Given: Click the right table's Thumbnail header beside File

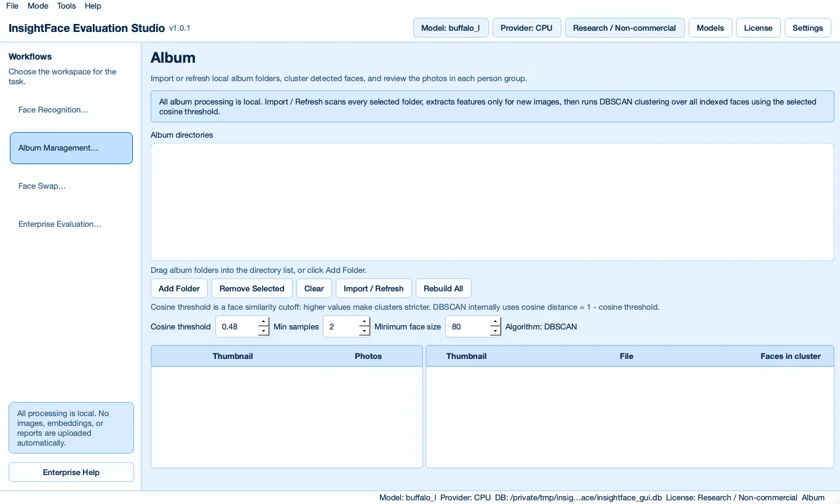Looking at the screenshot, I should click(467, 356).
